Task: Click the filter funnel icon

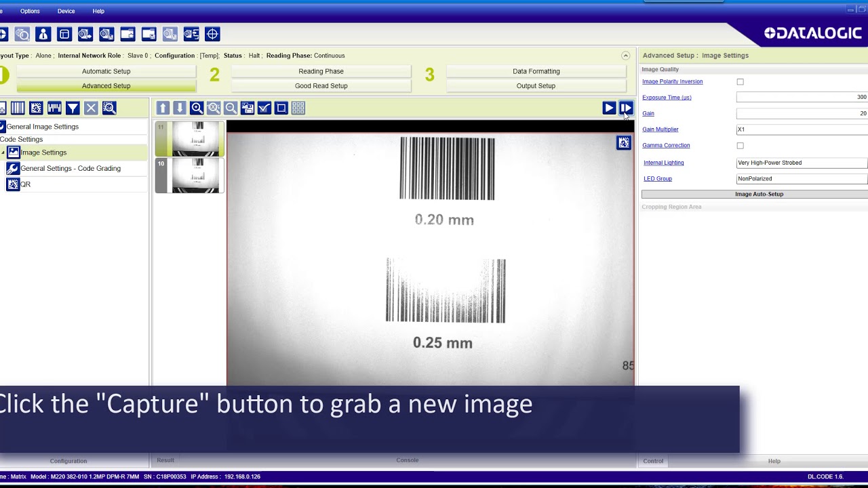Action: 73,108
